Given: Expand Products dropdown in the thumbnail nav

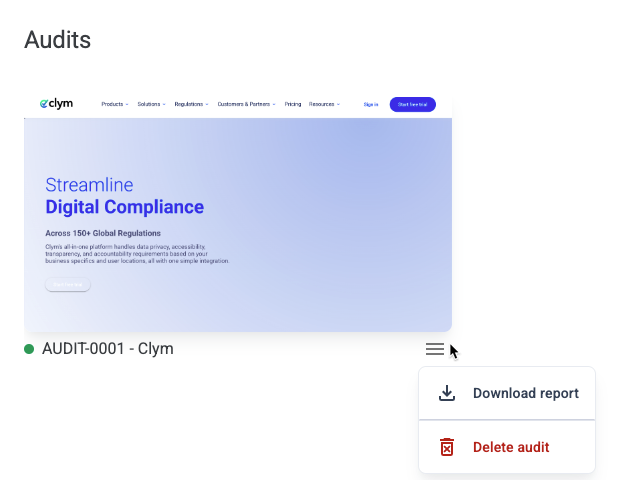Looking at the screenshot, I should (x=115, y=104).
